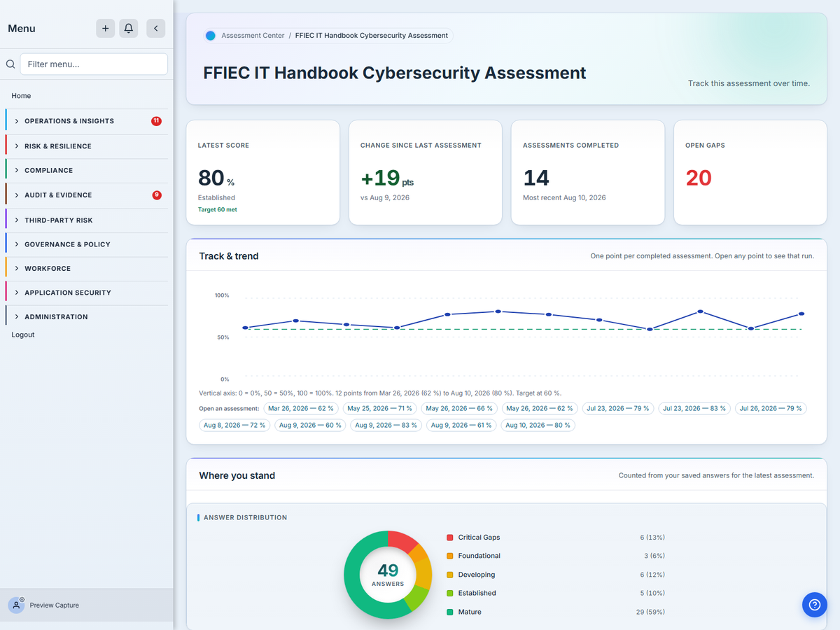Click the 100% vertical axis label
The height and width of the screenshot is (630, 840).
point(222,295)
